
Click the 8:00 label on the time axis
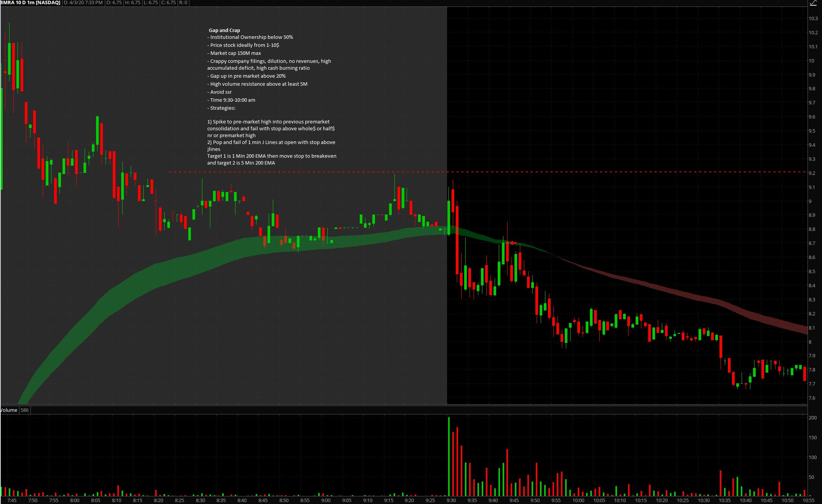pos(75,500)
